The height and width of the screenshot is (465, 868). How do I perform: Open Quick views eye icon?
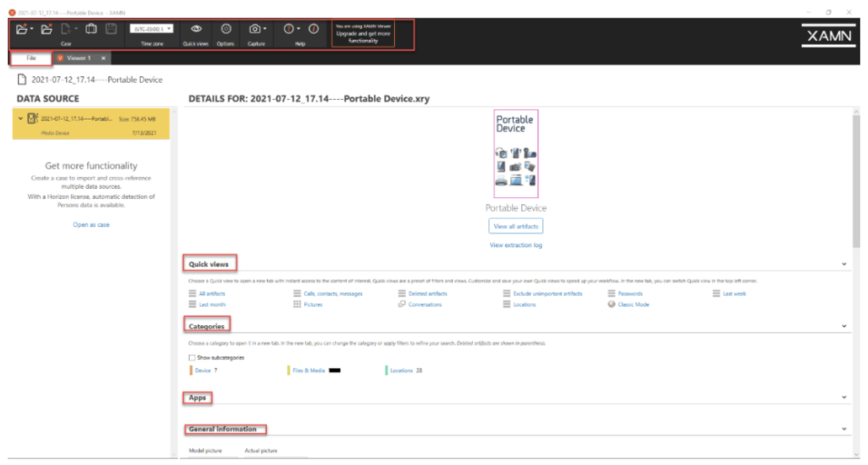pyautogui.click(x=196, y=29)
